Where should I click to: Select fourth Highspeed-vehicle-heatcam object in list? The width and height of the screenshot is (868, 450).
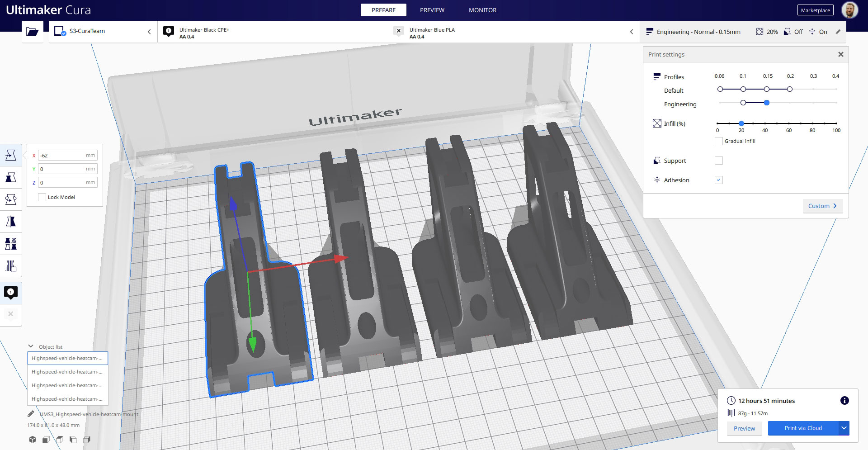(67, 399)
